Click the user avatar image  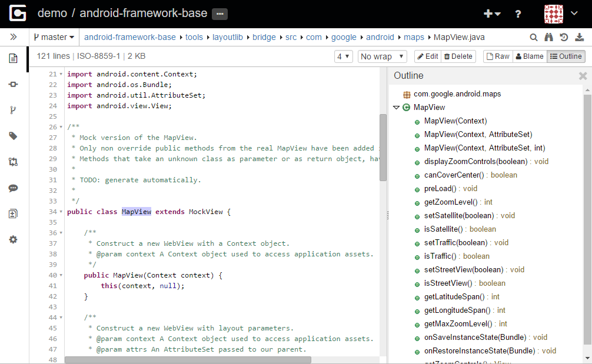554,14
